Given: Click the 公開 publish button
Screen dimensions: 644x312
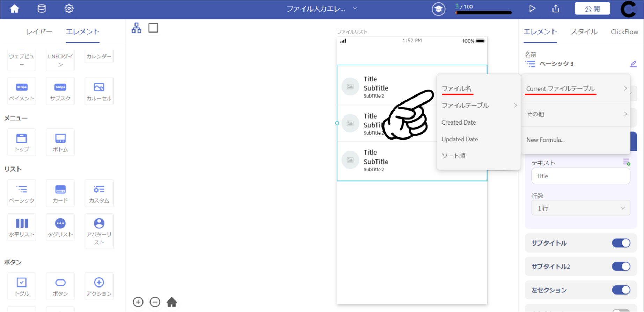Looking at the screenshot, I should coord(592,8).
